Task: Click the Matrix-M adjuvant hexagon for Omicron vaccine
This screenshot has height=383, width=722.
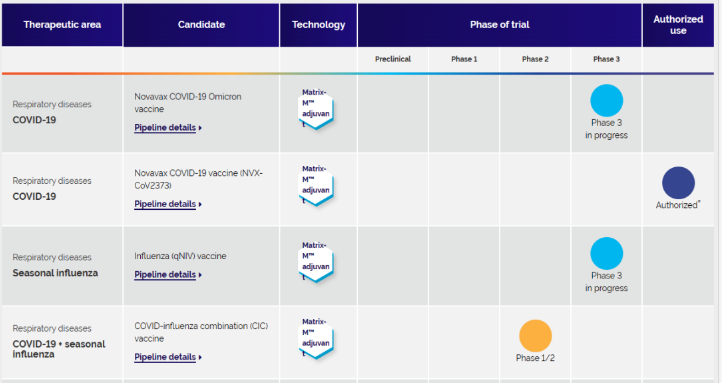Action: click(x=316, y=109)
